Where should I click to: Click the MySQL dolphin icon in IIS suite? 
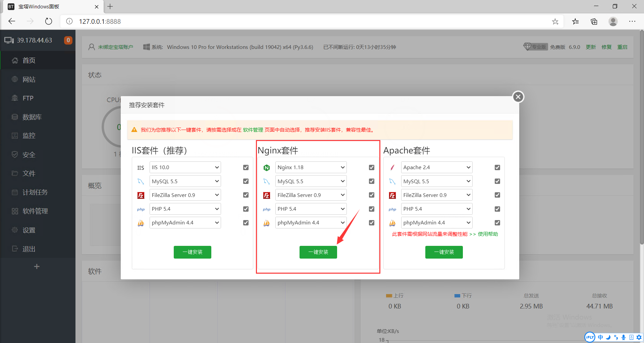141,182
